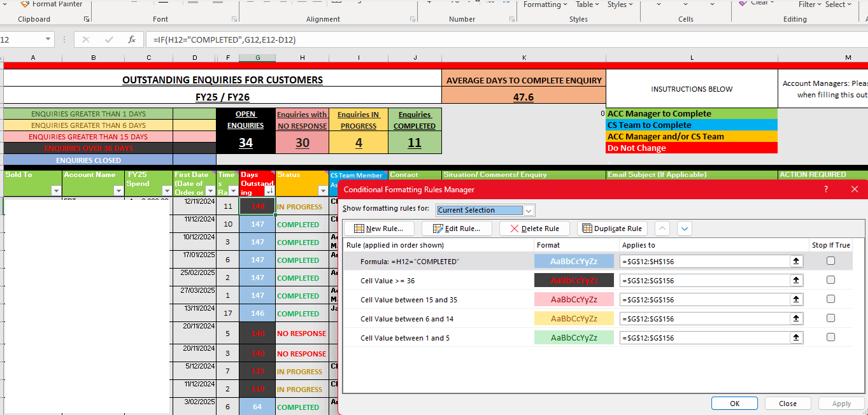
Task: Open the Show formatting rules for dropdown
Action: click(x=529, y=210)
